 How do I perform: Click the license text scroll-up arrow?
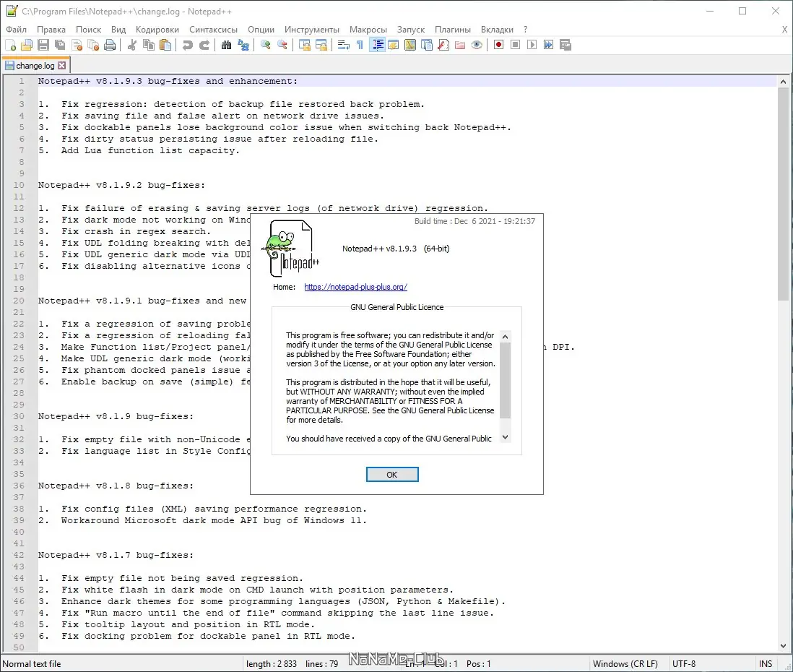pos(505,337)
